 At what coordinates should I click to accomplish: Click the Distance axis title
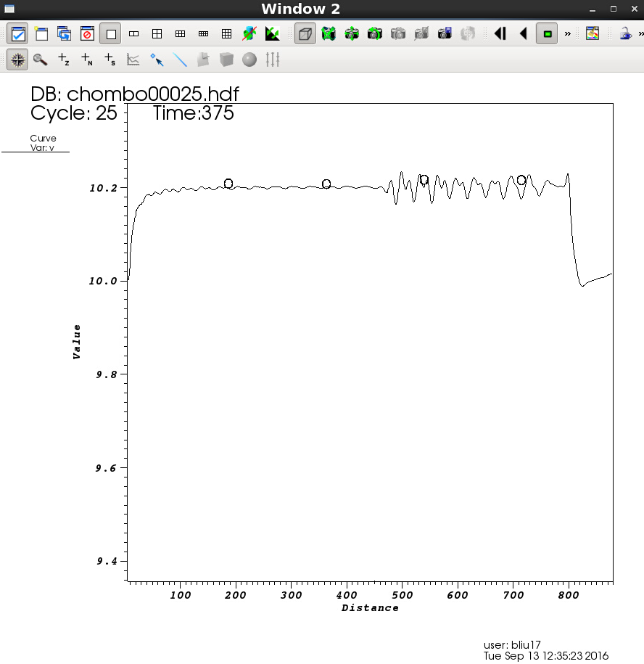tap(370, 608)
